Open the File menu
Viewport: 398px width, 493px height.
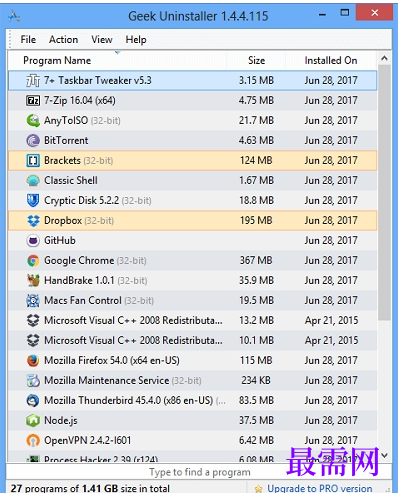coord(28,40)
